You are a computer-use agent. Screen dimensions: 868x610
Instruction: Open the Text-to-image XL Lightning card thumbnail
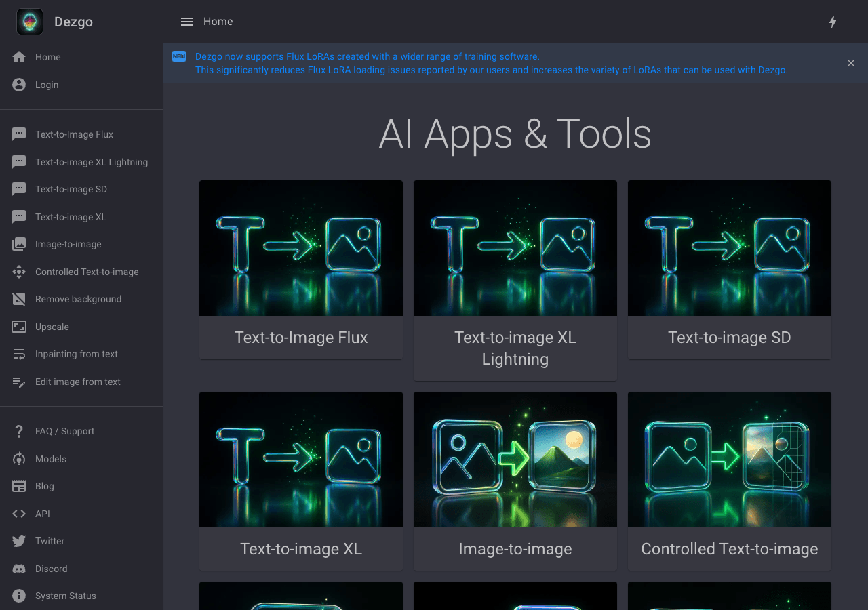pyautogui.click(x=515, y=248)
